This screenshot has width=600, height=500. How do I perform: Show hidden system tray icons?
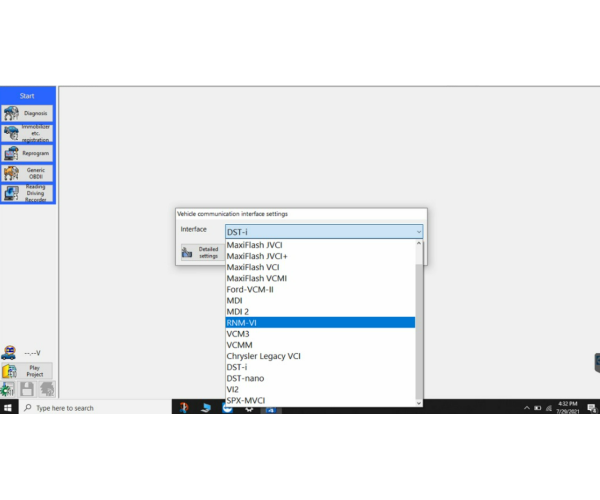(x=527, y=408)
